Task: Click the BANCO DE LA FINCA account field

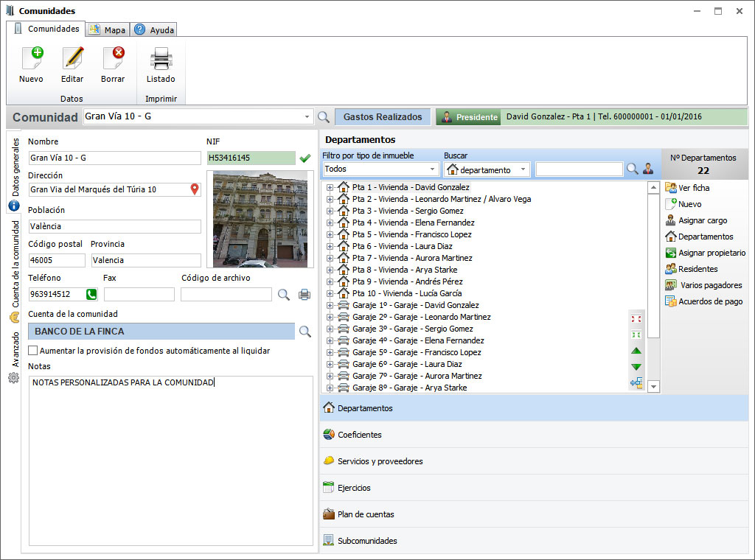Action: (x=161, y=331)
